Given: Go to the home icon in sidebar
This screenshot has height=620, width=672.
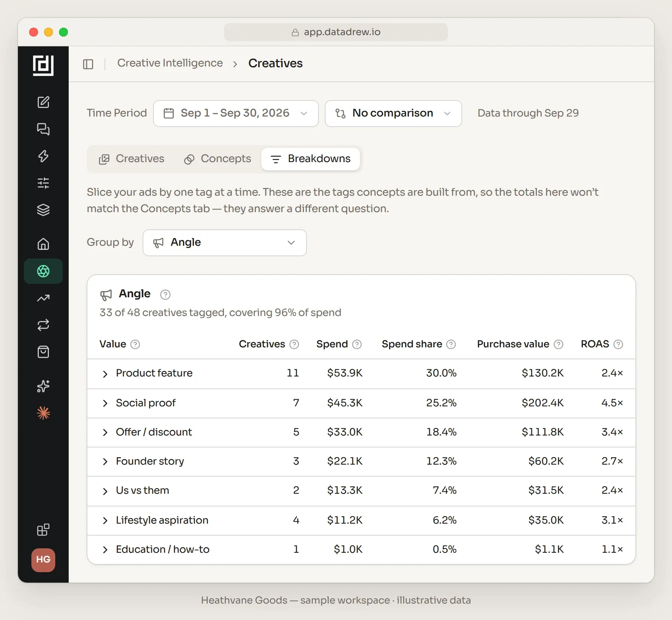Looking at the screenshot, I should click(43, 244).
